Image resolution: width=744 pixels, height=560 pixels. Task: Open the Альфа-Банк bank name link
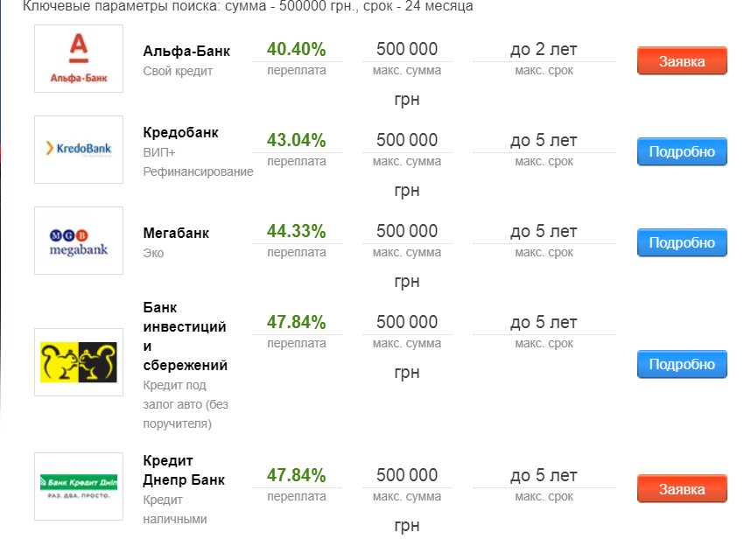coord(186,51)
